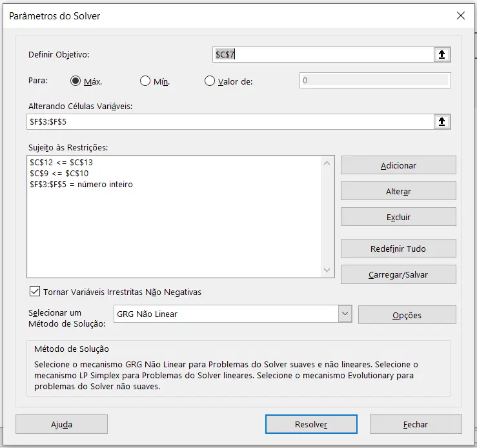This screenshot has height=448, width=477.
Task: Click the range selector icon for variable cells
Action: (x=441, y=121)
